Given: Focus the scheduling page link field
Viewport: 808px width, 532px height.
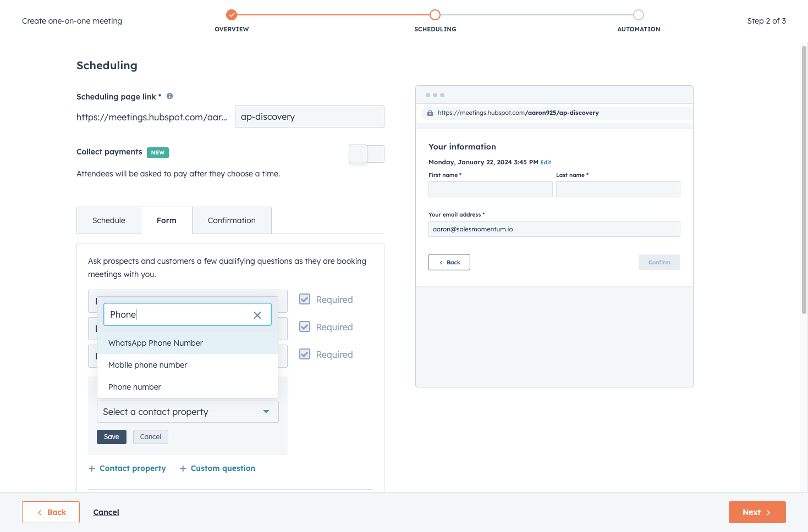Looking at the screenshot, I should (x=310, y=117).
